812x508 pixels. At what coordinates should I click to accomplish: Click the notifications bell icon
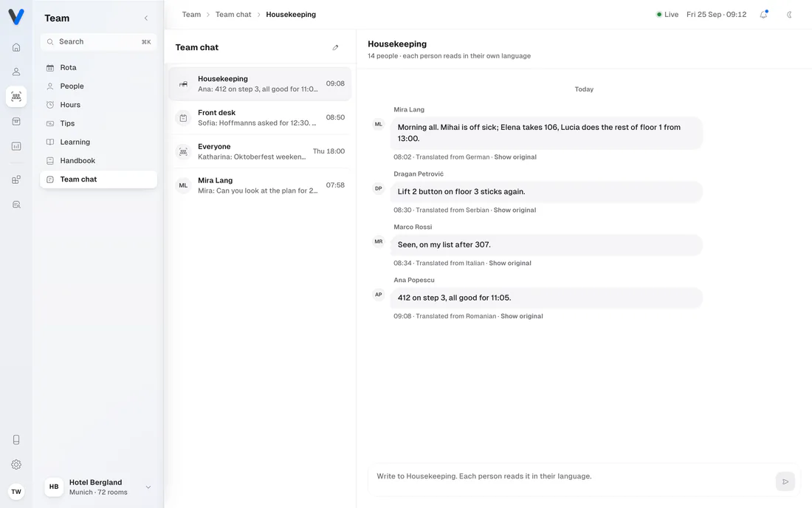click(763, 15)
